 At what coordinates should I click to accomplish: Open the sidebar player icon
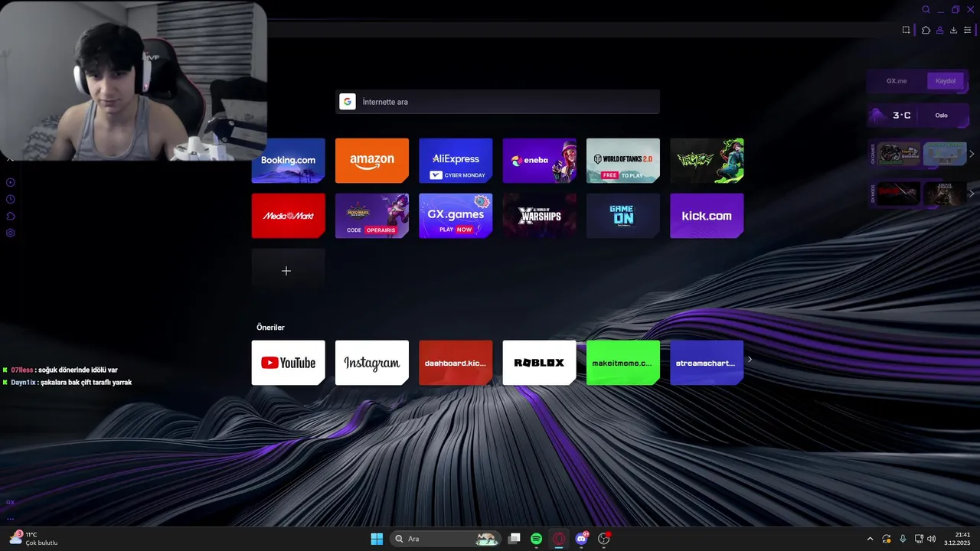[11, 182]
